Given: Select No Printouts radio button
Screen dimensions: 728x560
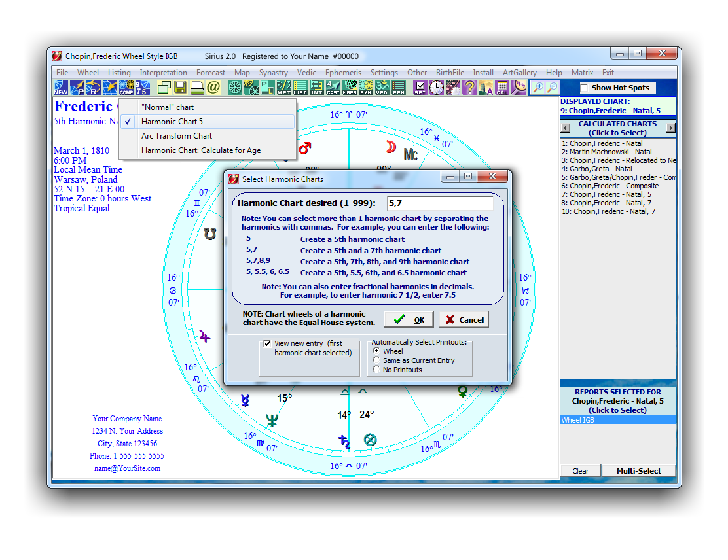Looking at the screenshot, I should tap(376, 370).
